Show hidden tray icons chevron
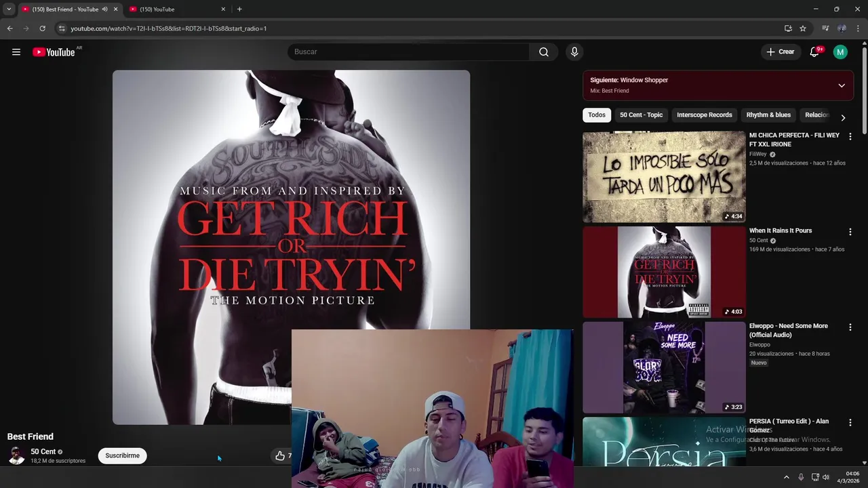Viewport: 868px width, 488px height. pyautogui.click(x=787, y=477)
